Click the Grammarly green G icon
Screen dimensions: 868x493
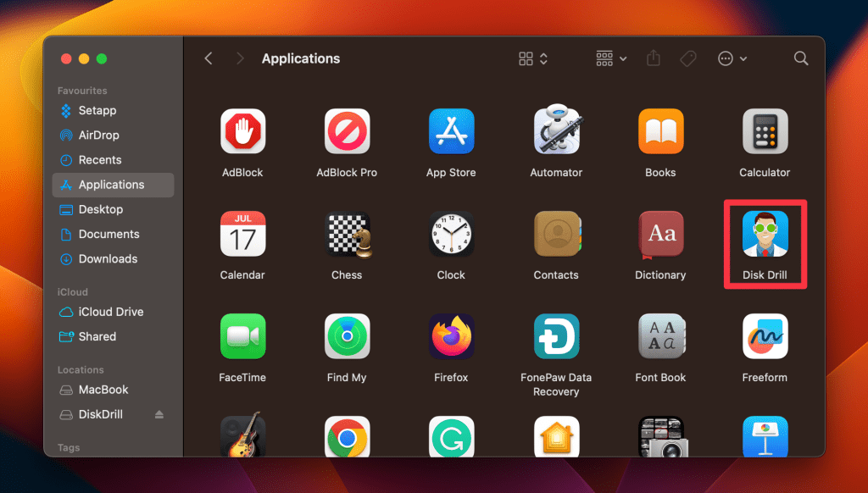451,436
